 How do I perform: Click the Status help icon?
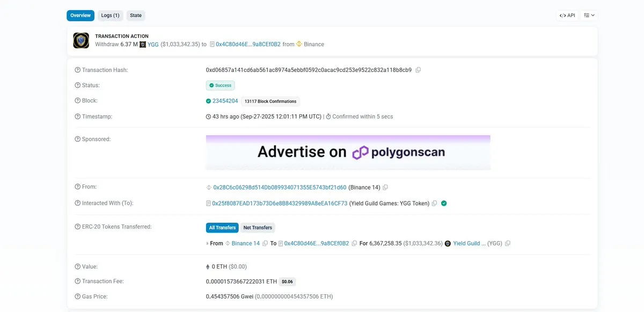pos(77,85)
